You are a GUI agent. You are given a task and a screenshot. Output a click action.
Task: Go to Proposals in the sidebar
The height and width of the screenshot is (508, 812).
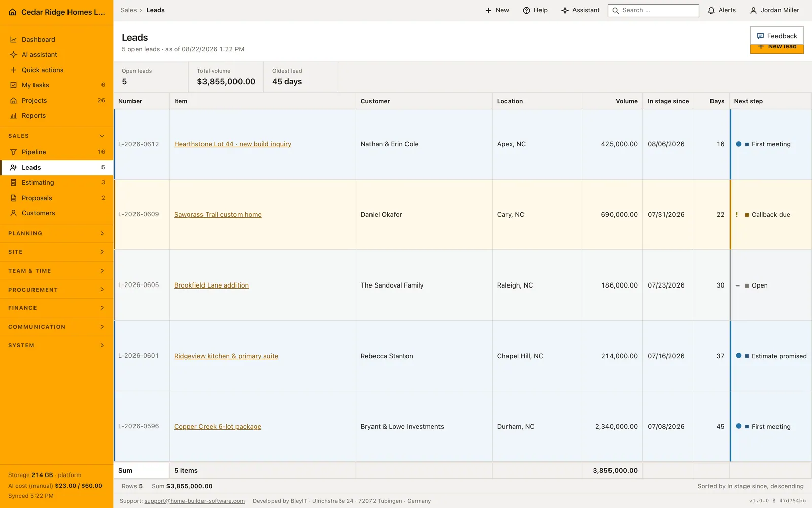56,198
